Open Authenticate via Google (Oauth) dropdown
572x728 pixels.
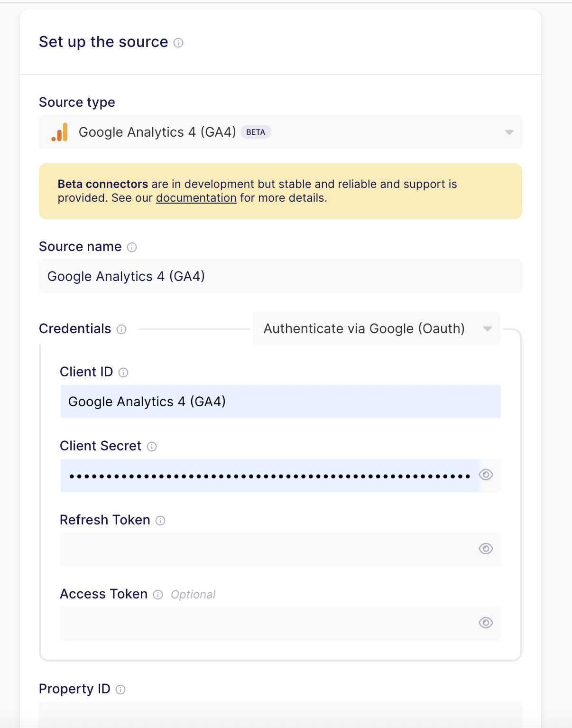(x=377, y=328)
